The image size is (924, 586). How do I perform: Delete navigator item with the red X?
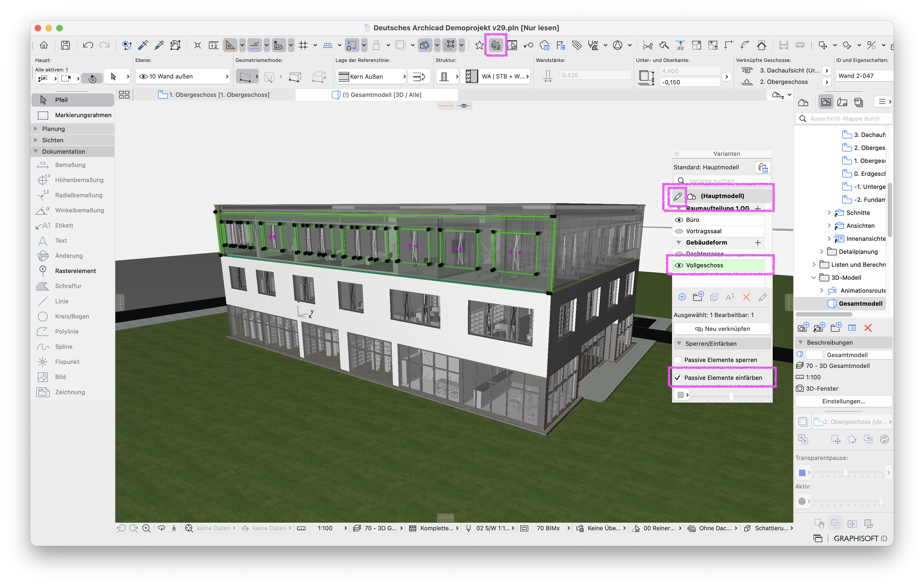pos(868,328)
